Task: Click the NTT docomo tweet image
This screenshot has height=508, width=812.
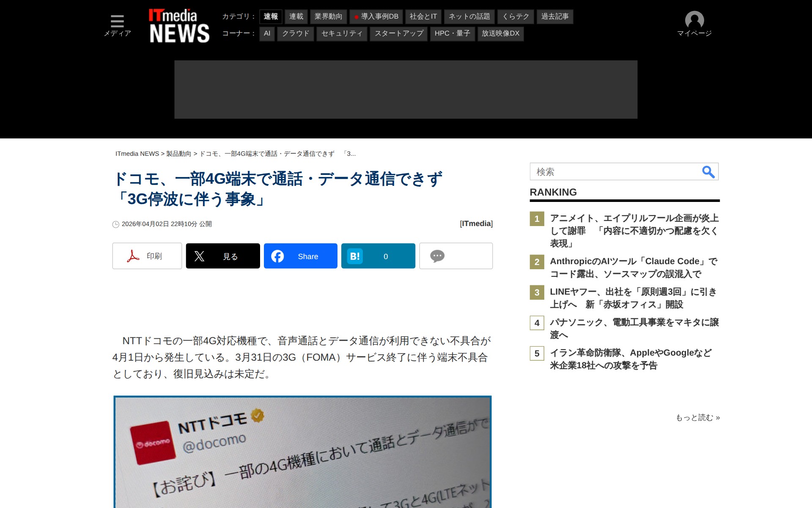Action: pyautogui.click(x=302, y=452)
